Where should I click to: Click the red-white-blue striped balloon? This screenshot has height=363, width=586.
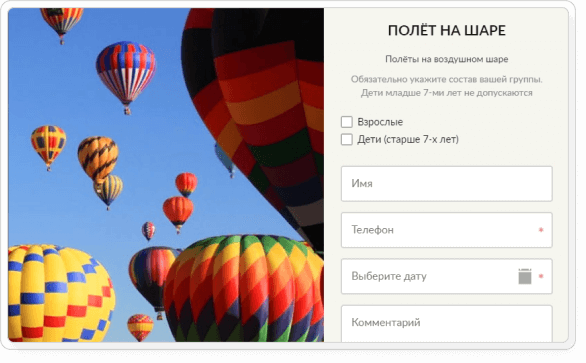[x=126, y=76]
